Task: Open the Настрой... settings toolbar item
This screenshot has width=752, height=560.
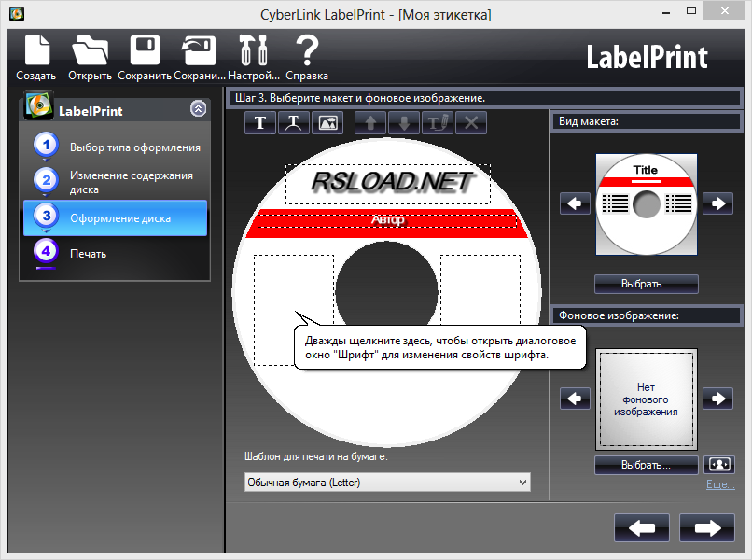Action: tap(252, 56)
